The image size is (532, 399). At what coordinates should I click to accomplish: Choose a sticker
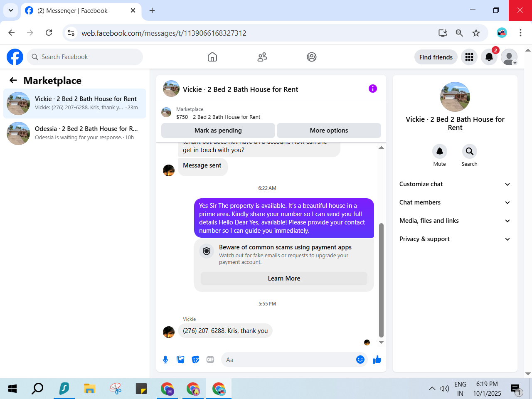195,360
